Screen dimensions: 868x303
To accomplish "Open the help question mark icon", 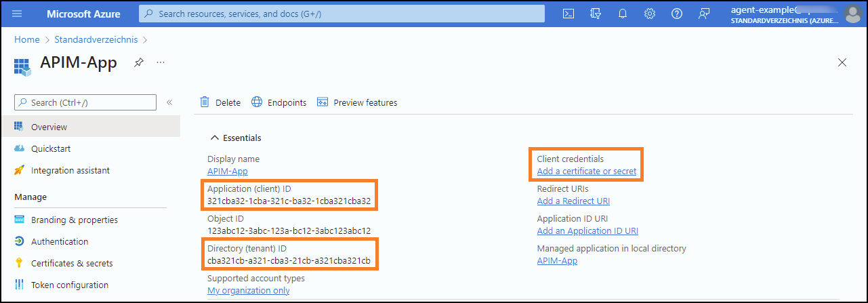I will click(676, 14).
